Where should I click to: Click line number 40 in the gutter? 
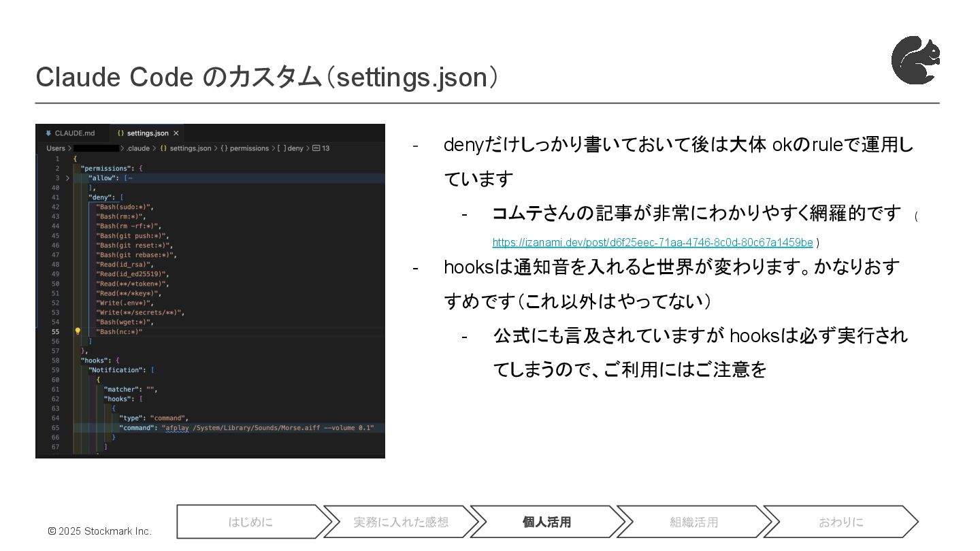tap(55, 188)
